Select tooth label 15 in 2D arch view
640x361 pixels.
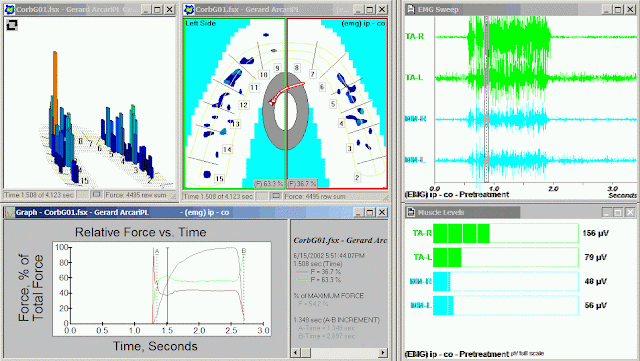(219, 178)
